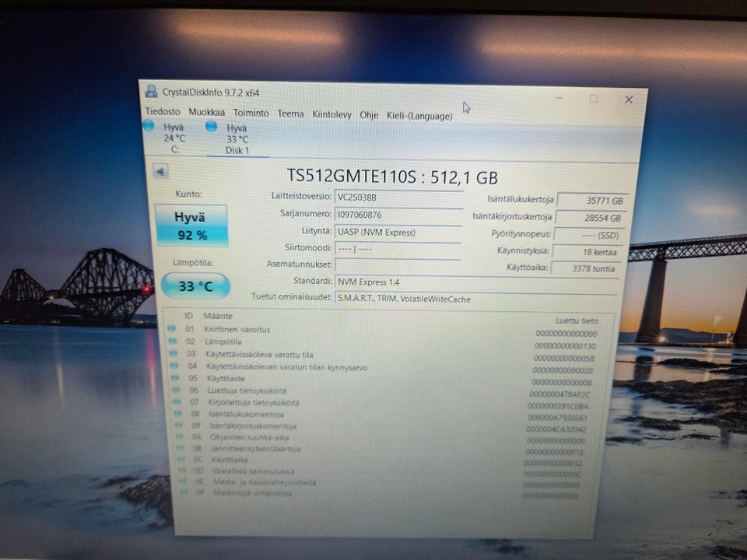Screen dimensions: 747x560
Task: Open the Kieli-(Language) menu
Action: coord(419,116)
